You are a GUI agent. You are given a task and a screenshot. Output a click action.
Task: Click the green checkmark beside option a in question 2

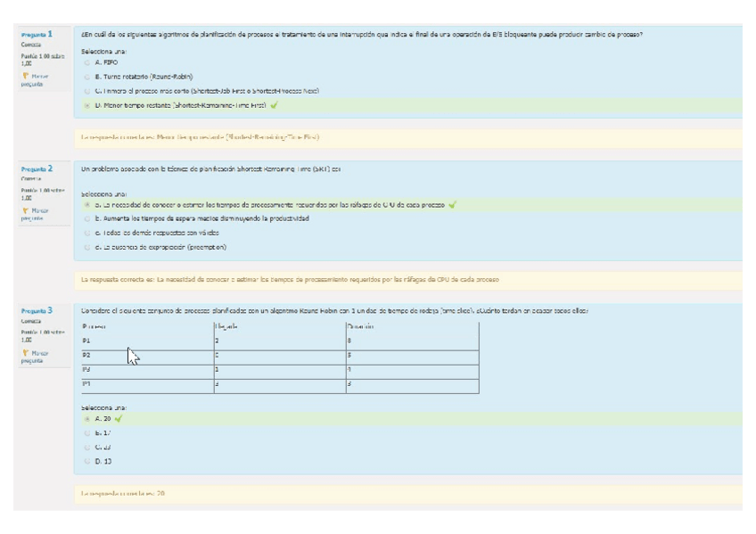(x=452, y=205)
